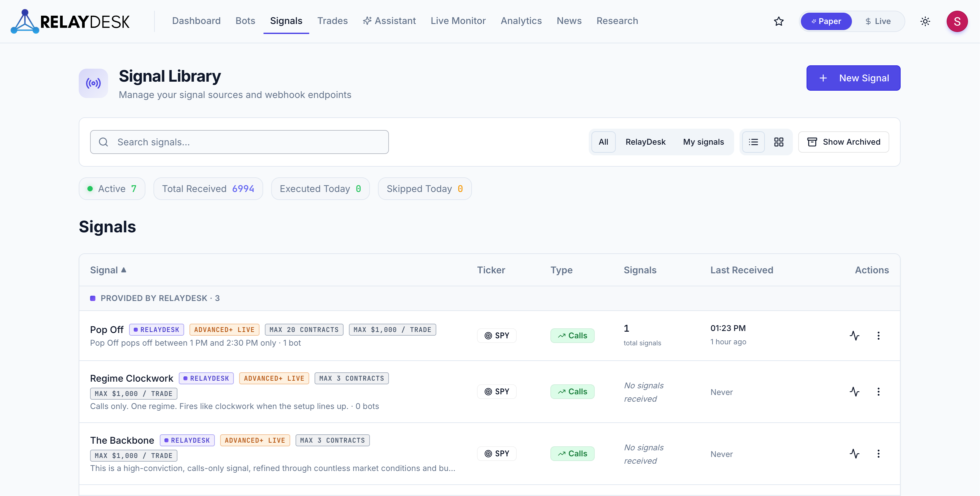Click SPY ticker chip for Pop Off
Viewport: 980px width, 496px height.
(x=496, y=336)
